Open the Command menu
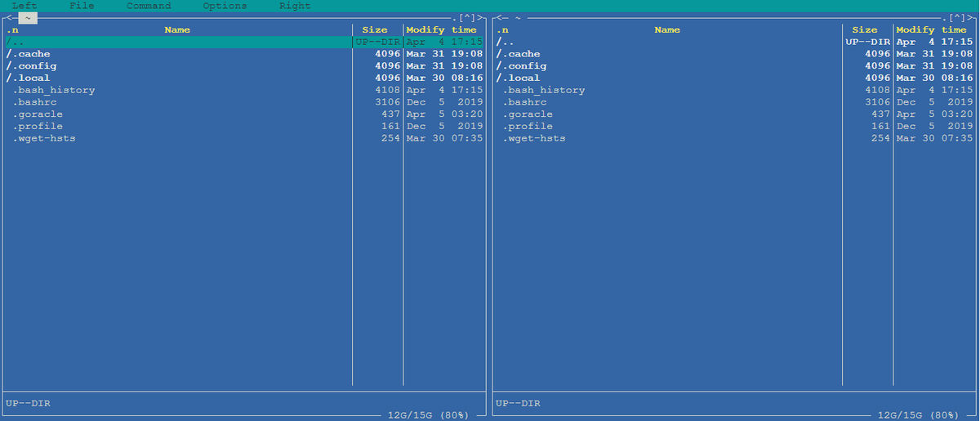The width and height of the screenshot is (980, 421). point(149,6)
